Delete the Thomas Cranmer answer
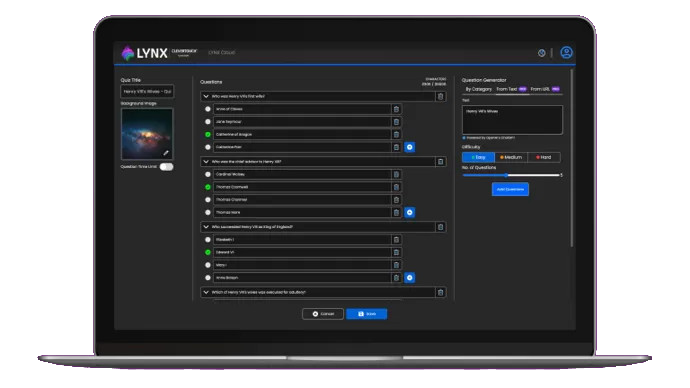This screenshot has width=690, height=388. tap(396, 200)
